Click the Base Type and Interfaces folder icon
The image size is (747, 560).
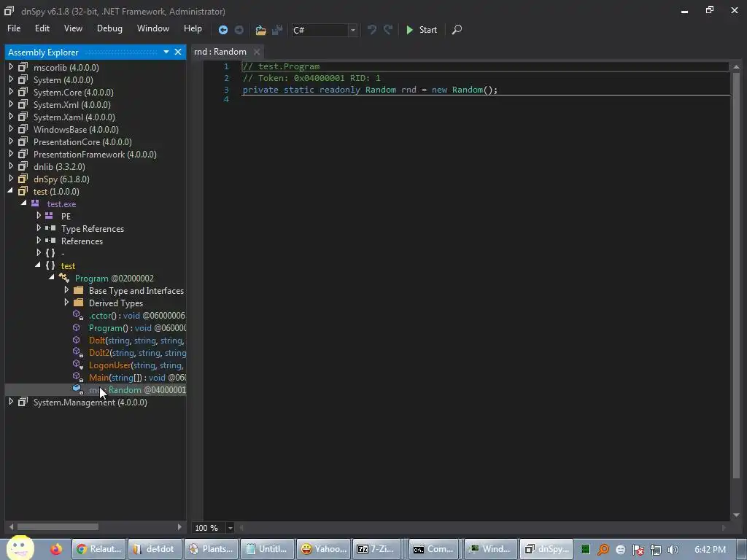coord(79,290)
